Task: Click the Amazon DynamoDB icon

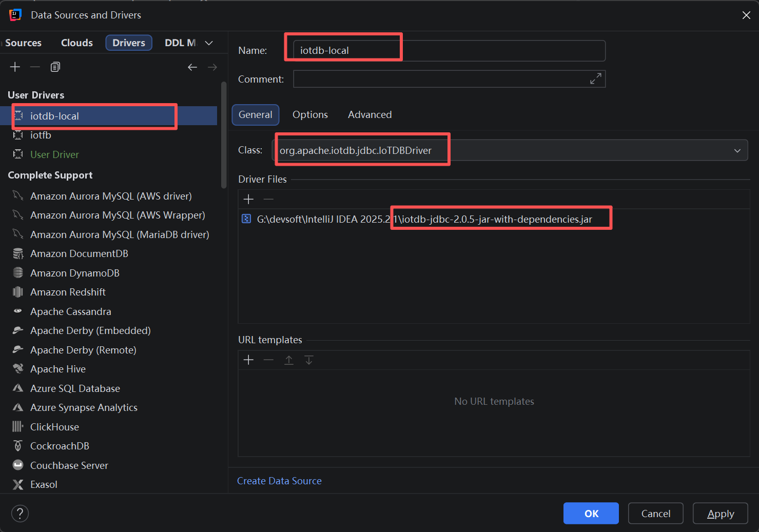Action: click(x=18, y=273)
